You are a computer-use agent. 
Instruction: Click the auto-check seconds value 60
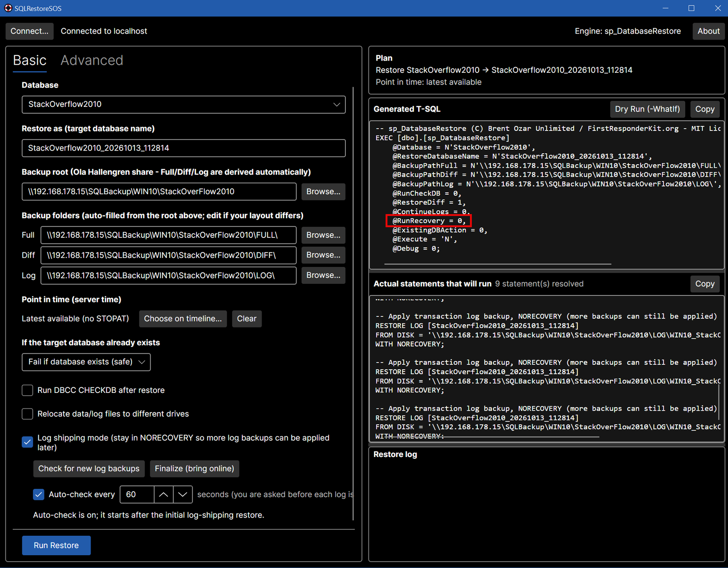pos(137,494)
